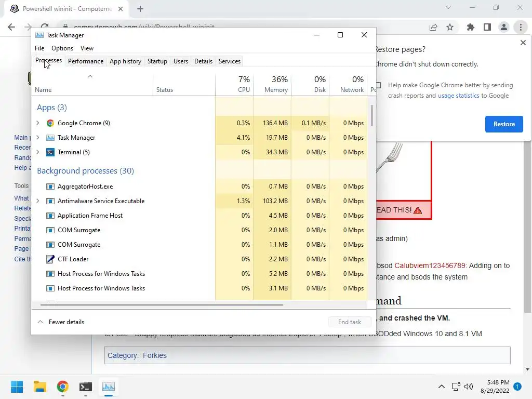Click the CTF Loader pen icon
Screen dimensions: 532x399
pos(50,259)
